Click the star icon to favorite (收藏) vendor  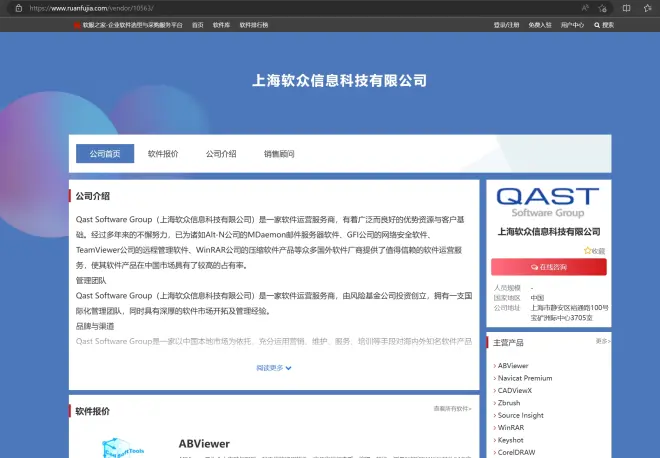(x=587, y=251)
